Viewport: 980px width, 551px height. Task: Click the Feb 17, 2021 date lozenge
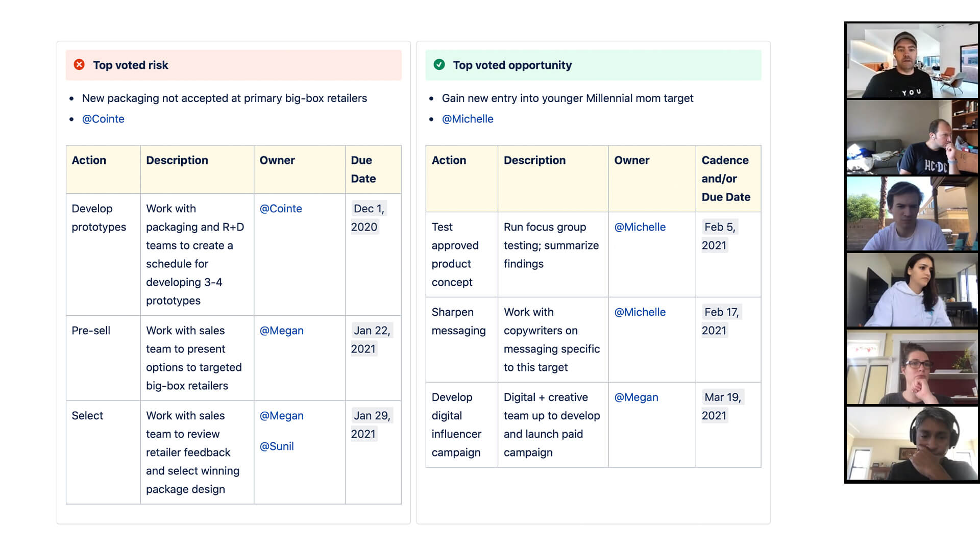(722, 321)
